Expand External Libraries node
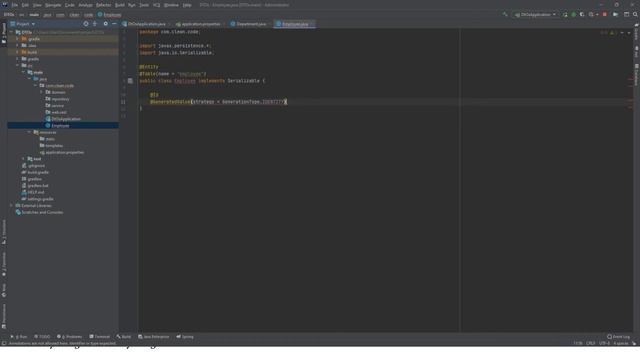Viewport: 640px width, 360px height. pyautogui.click(x=11, y=206)
